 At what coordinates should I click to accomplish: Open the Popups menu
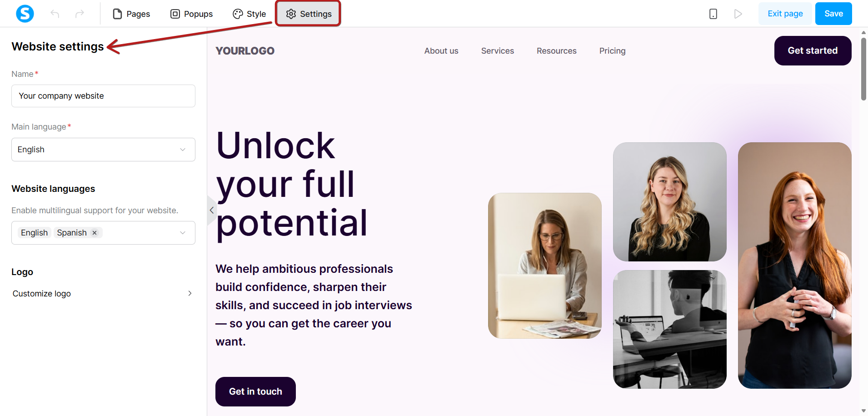click(x=191, y=14)
